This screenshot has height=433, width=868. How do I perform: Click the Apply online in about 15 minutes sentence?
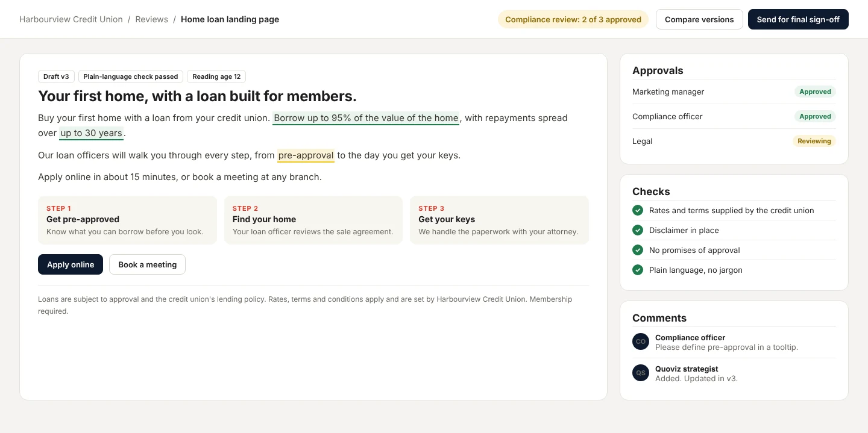pos(180,177)
